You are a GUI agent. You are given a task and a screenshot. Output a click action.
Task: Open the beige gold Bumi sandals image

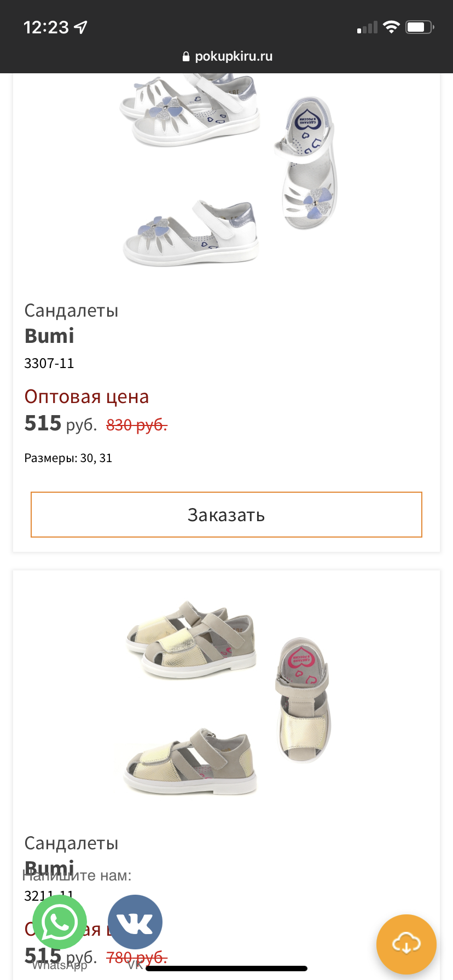point(227,697)
